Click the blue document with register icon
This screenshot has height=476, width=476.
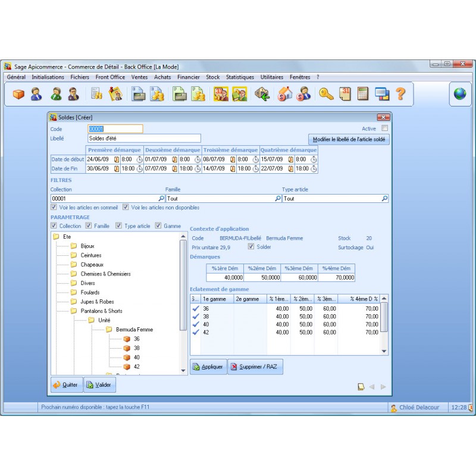point(138,94)
